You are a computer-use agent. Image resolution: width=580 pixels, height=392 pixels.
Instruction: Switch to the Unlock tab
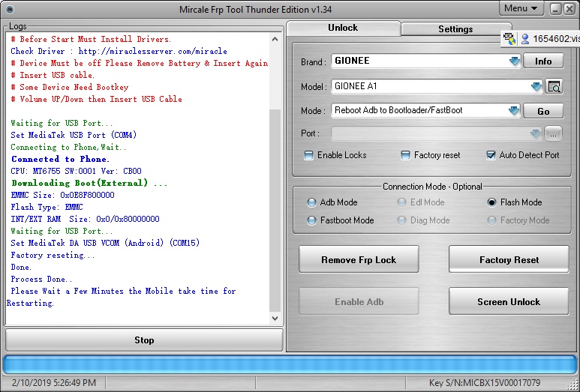pos(343,28)
